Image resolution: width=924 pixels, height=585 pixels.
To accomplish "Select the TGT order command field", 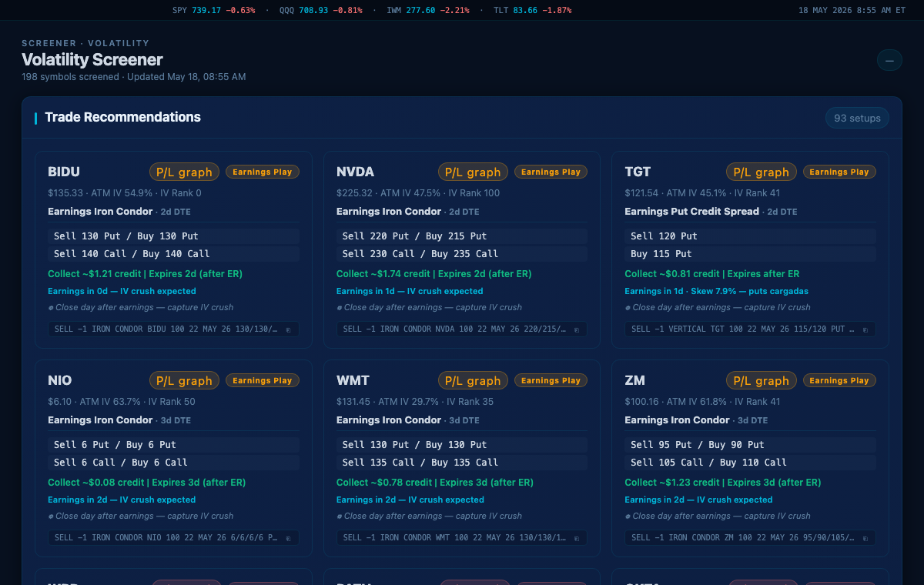I will tap(750, 329).
